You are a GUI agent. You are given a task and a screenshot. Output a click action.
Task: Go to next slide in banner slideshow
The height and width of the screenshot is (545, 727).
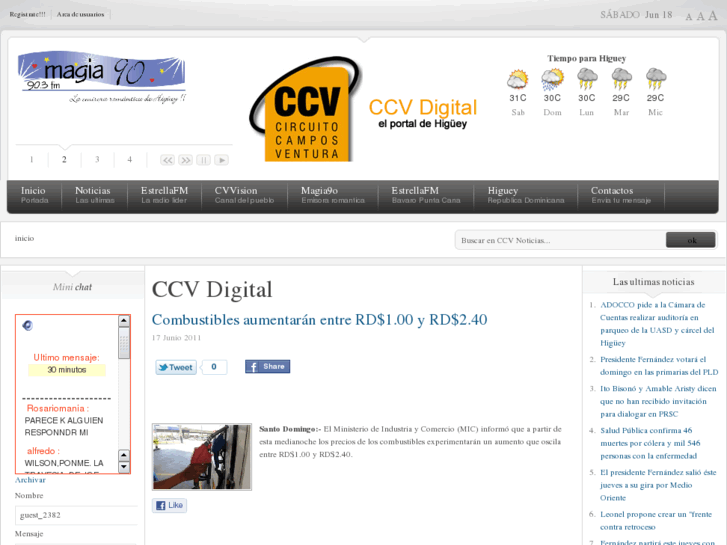pos(185,160)
